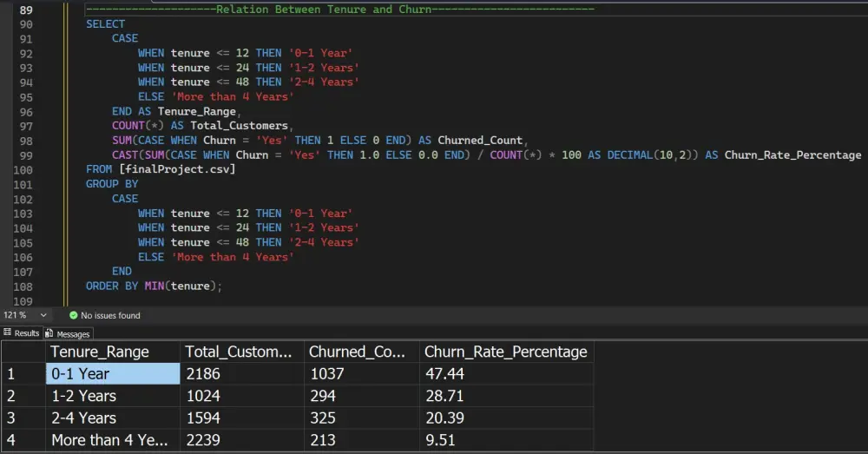
Task: Click the 'No issues found' status text
Action: click(110, 316)
